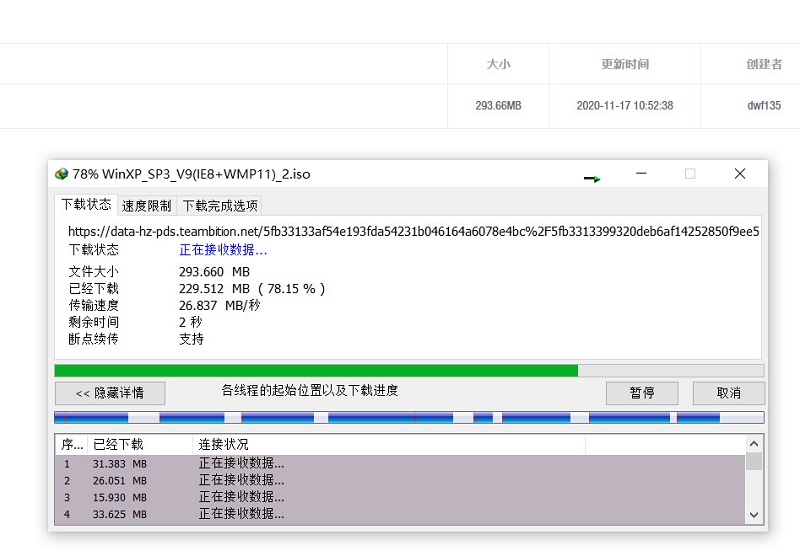Screen dimensions: 800x556
Task: Click the 293.66MB size cell in background page
Action: click(x=498, y=106)
